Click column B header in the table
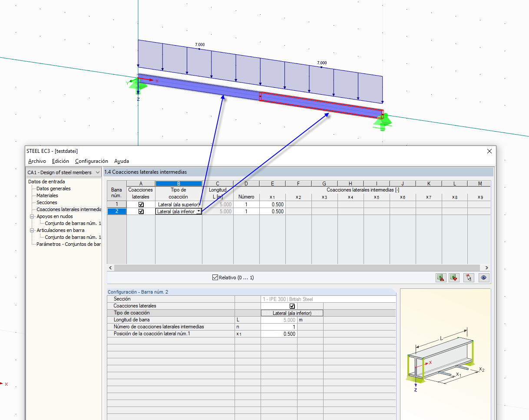 point(179,184)
